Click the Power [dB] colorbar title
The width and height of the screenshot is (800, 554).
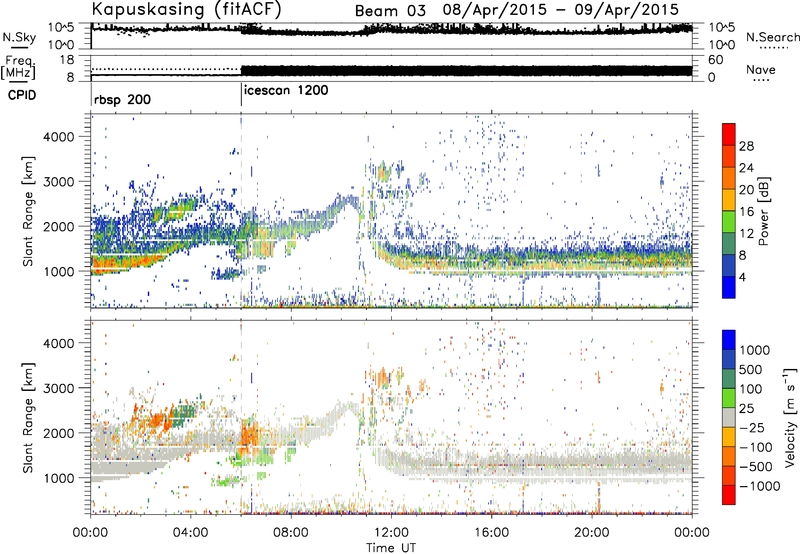click(763, 211)
